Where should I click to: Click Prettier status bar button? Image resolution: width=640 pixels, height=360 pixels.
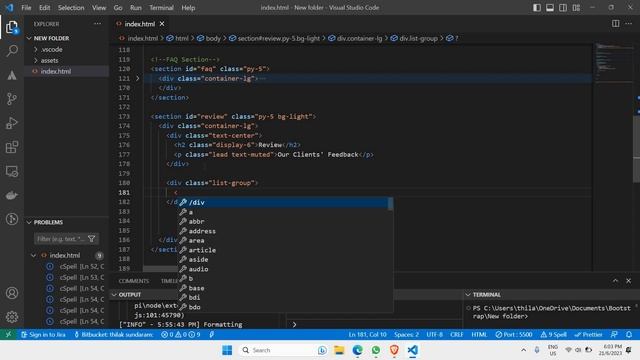(588, 334)
